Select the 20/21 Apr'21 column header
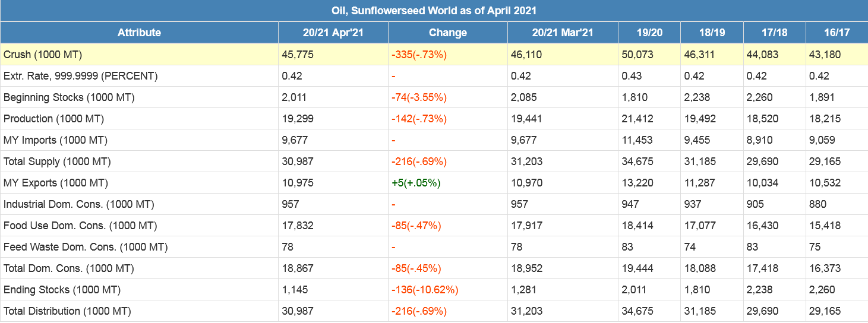The image size is (868, 323). coord(333,33)
